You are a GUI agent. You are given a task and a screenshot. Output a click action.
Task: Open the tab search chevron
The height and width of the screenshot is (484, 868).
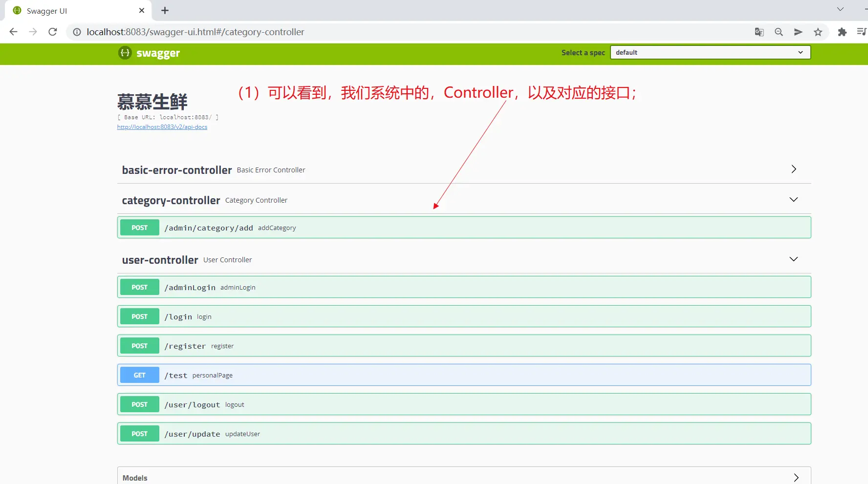click(840, 9)
